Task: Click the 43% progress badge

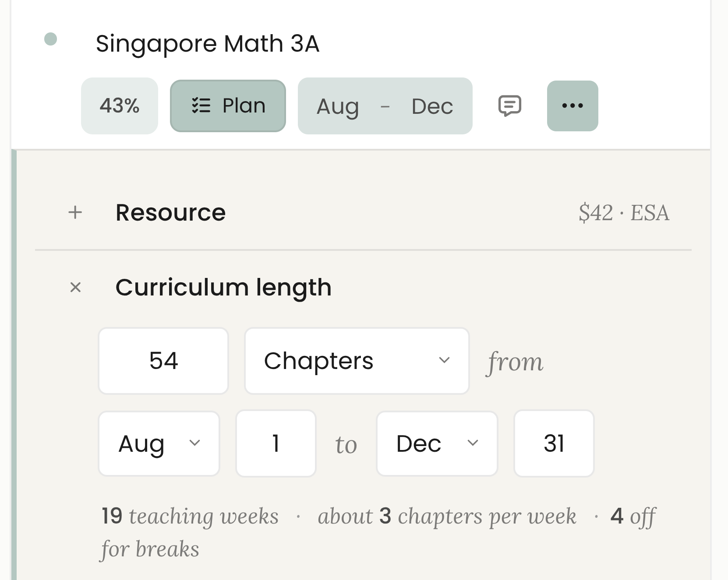Action: pyautogui.click(x=120, y=106)
